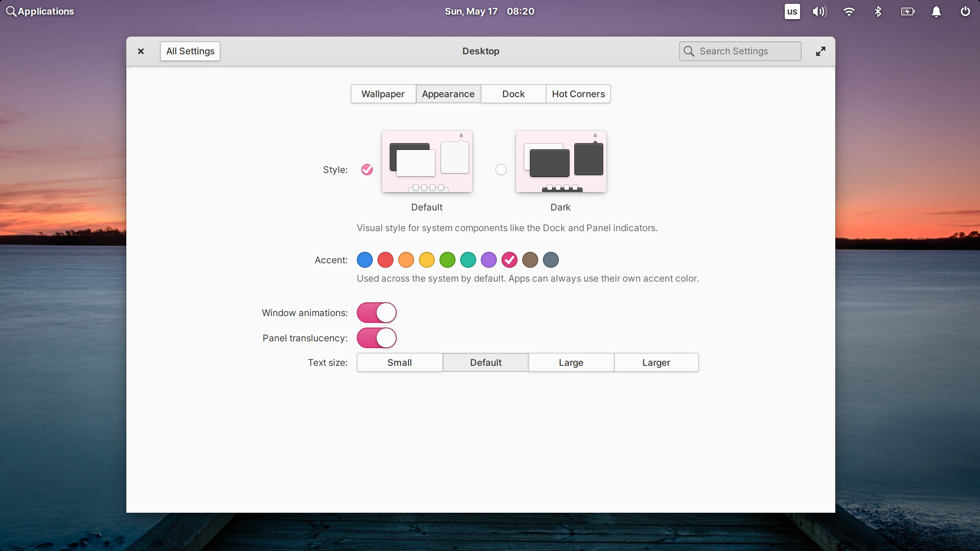The width and height of the screenshot is (980, 551).
Task: Open the battery power indicator
Action: (x=908, y=11)
